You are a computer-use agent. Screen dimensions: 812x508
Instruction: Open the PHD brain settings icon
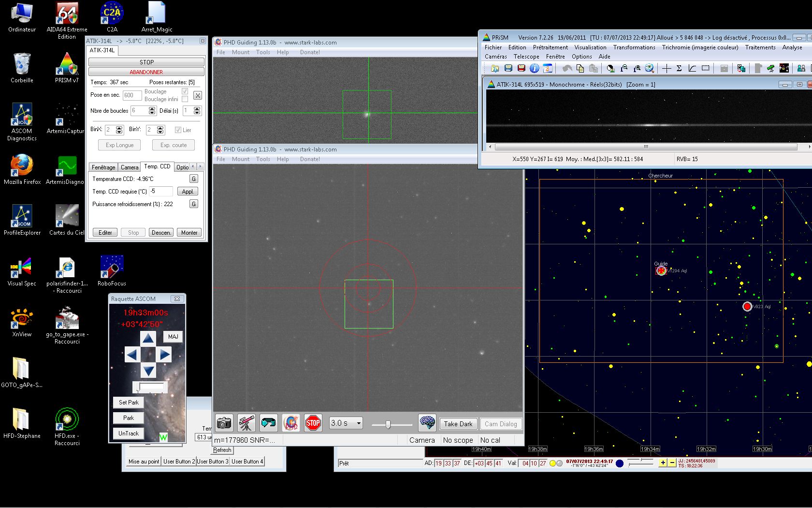pos(427,423)
